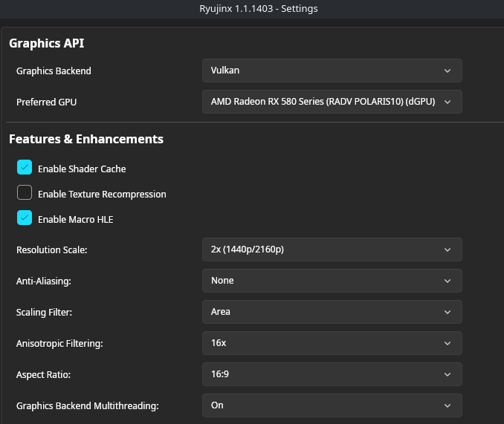Click the Scaling Filter label text
The height and width of the screenshot is (424, 504).
coord(45,313)
